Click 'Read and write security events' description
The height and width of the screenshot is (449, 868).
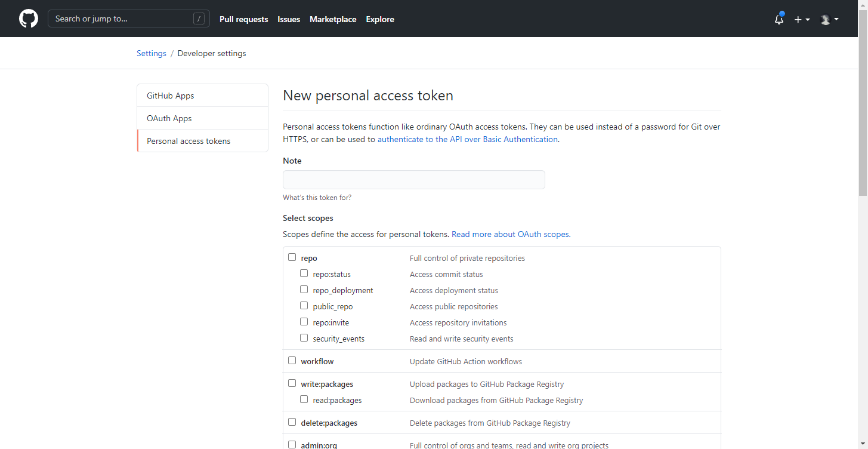[x=462, y=339]
